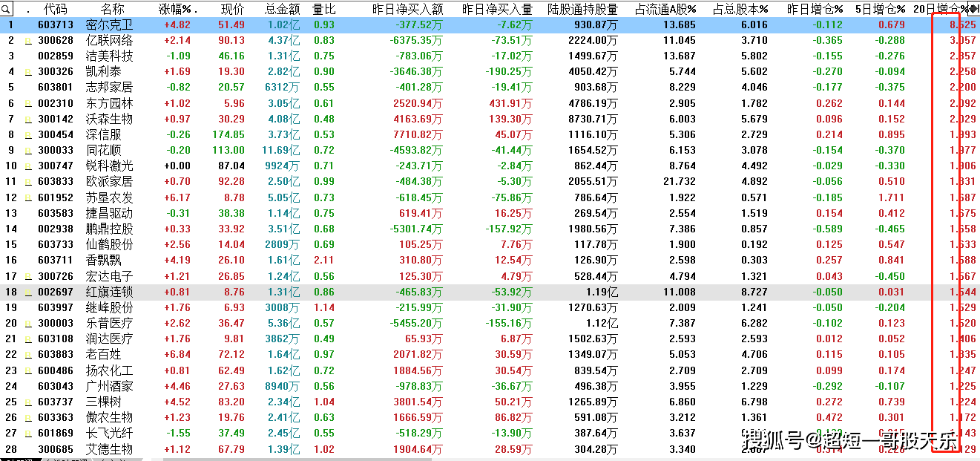Click stock name 艾德生物

[110, 449]
